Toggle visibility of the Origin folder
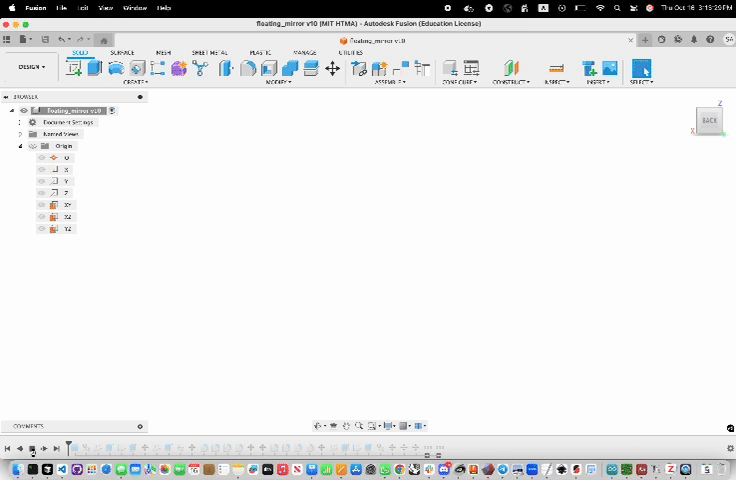The width and height of the screenshot is (736, 480). (x=33, y=146)
